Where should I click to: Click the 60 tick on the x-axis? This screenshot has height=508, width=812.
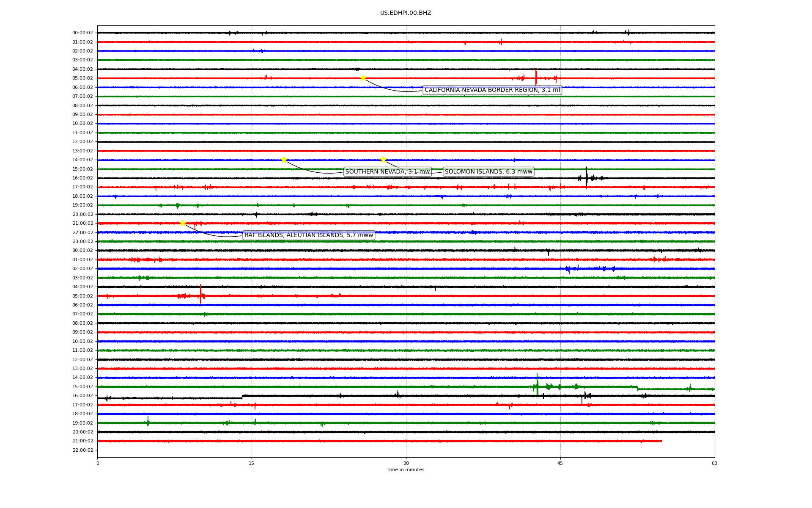tap(714, 464)
